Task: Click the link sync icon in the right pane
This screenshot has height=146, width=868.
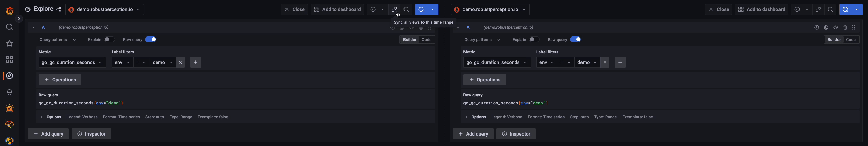Action: pyautogui.click(x=818, y=9)
